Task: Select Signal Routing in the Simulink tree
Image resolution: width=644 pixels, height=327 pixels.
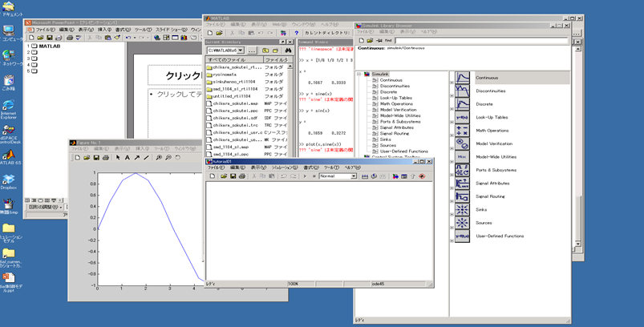Action: pyautogui.click(x=395, y=133)
